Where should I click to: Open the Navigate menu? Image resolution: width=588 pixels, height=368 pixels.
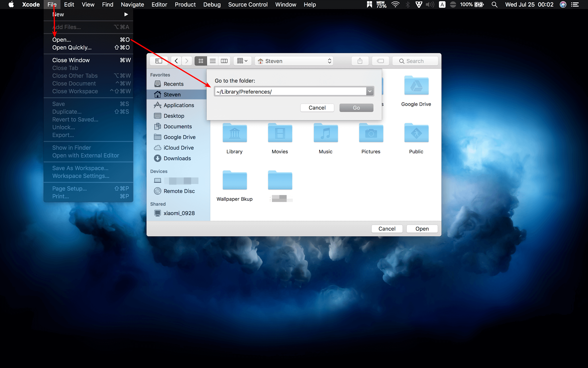(x=132, y=5)
